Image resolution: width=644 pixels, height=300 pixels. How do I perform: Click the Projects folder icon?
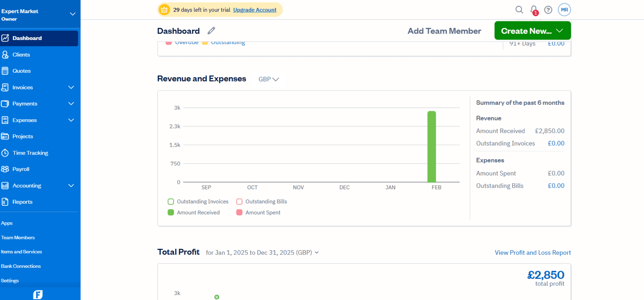pyautogui.click(x=5, y=136)
